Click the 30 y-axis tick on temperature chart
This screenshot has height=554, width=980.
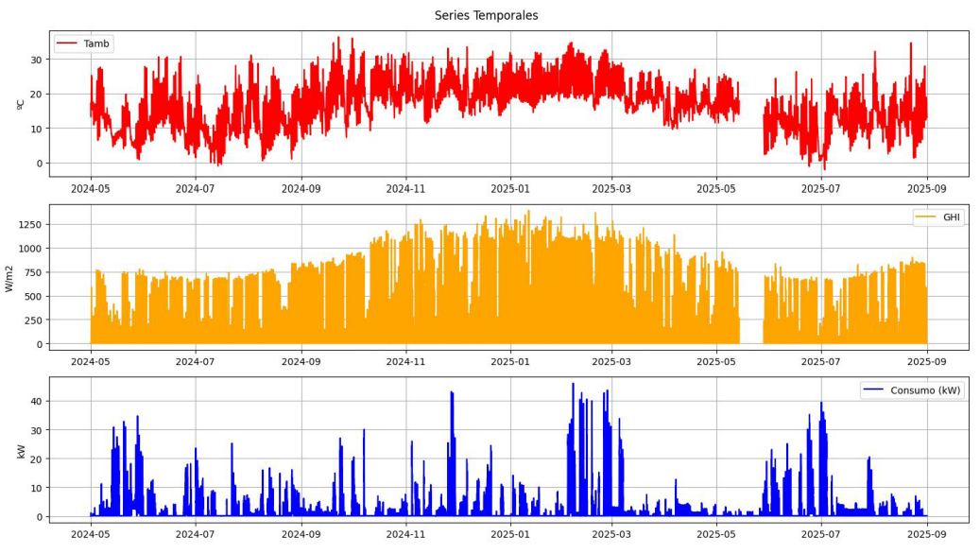pyautogui.click(x=34, y=60)
